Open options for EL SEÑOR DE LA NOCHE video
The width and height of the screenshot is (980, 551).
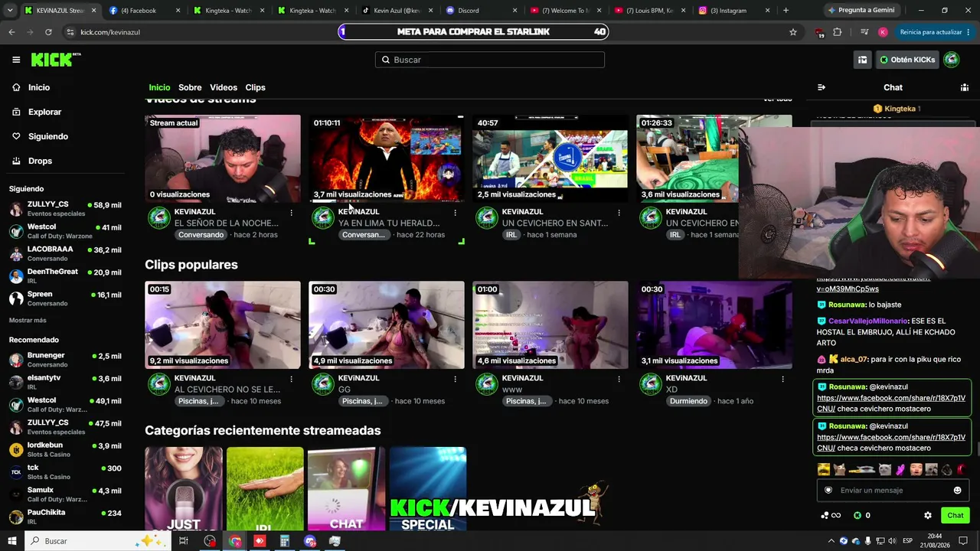point(292,213)
